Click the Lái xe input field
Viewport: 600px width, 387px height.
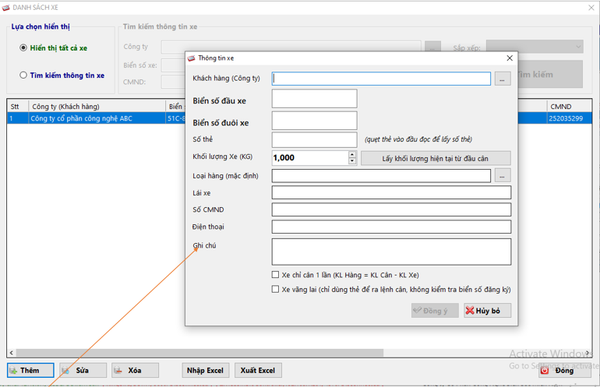(391, 193)
